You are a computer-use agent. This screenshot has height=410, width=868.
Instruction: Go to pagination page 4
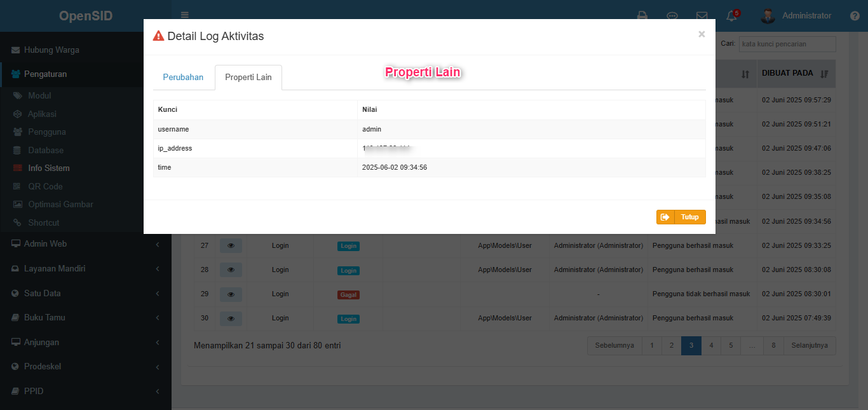711,345
